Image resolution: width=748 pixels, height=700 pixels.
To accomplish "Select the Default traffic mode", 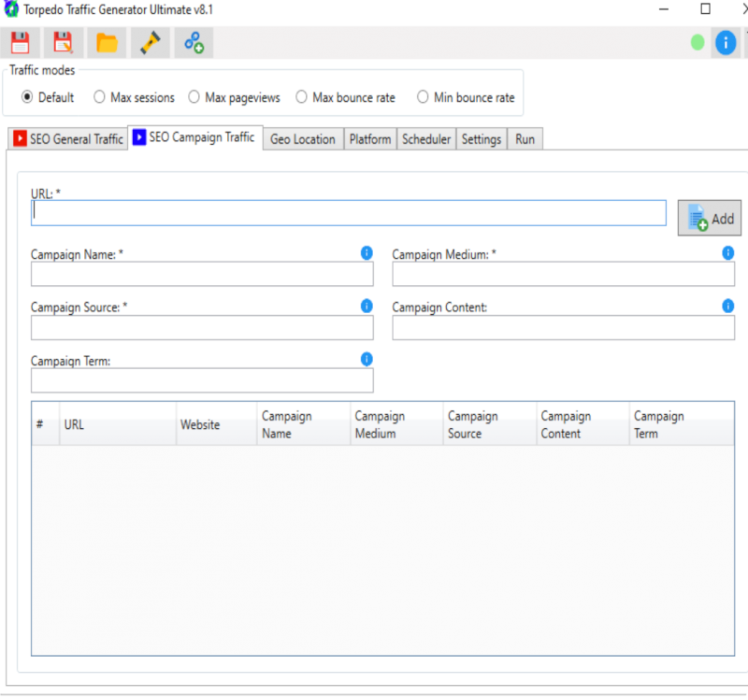I will (x=27, y=97).
